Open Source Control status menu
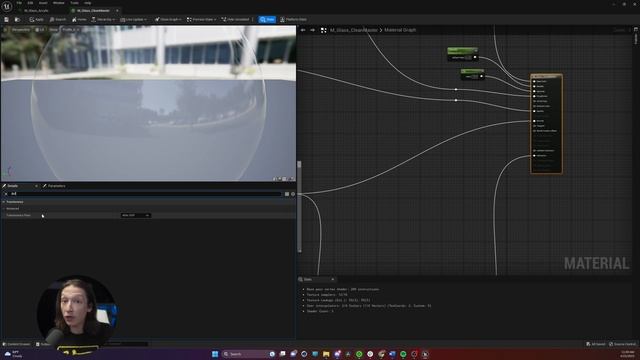The width and height of the screenshot is (640, 360). click(623, 344)
